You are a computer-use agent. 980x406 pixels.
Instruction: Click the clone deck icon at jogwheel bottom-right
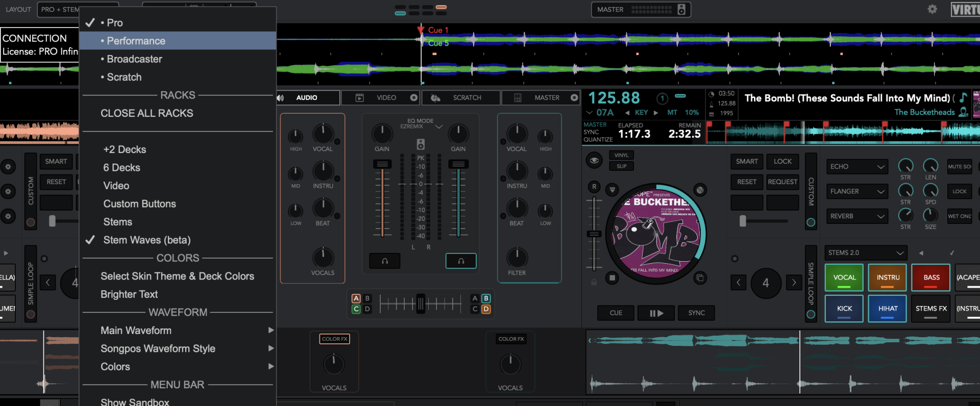(x=700, y=278)
